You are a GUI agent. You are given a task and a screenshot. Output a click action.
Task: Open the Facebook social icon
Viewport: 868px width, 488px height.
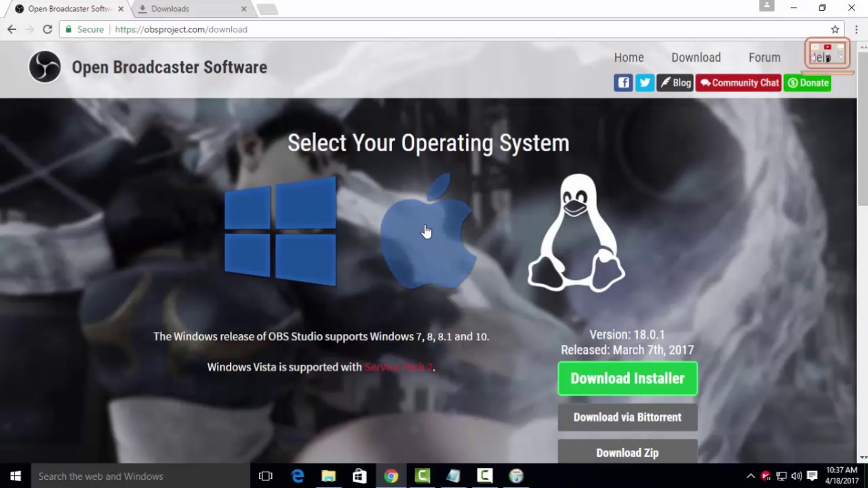[623, 83]
